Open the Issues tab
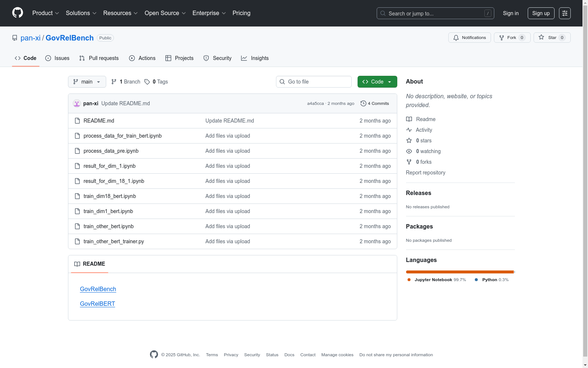This screenshot has height=368, width=588. [57, 58]
